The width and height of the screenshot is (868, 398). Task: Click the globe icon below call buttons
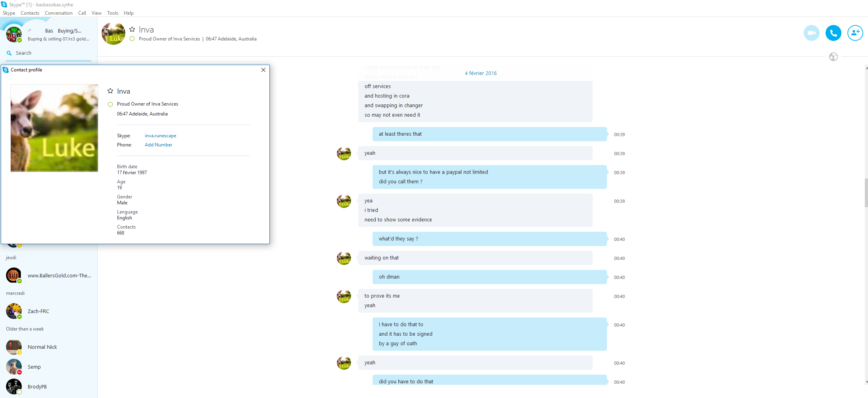(833, 57)
